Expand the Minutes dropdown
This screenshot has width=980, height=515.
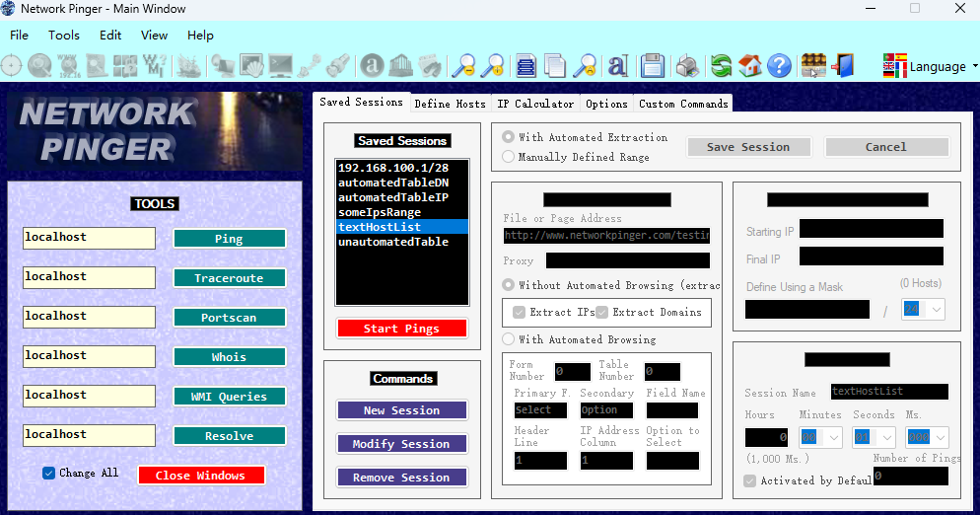[834, 437]
